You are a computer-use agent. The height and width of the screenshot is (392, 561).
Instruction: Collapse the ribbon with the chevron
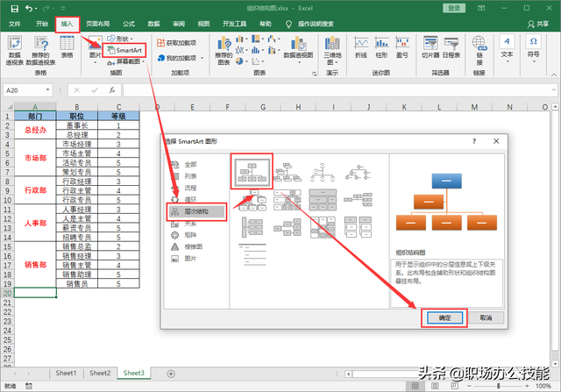(x=554, y=75)
